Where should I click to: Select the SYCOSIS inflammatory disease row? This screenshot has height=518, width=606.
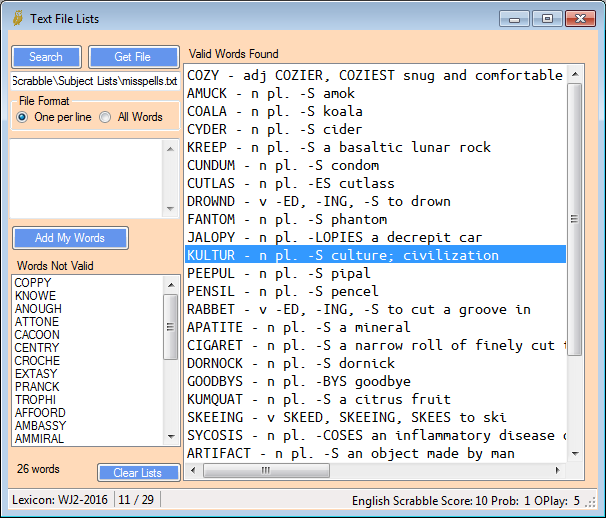376,435
